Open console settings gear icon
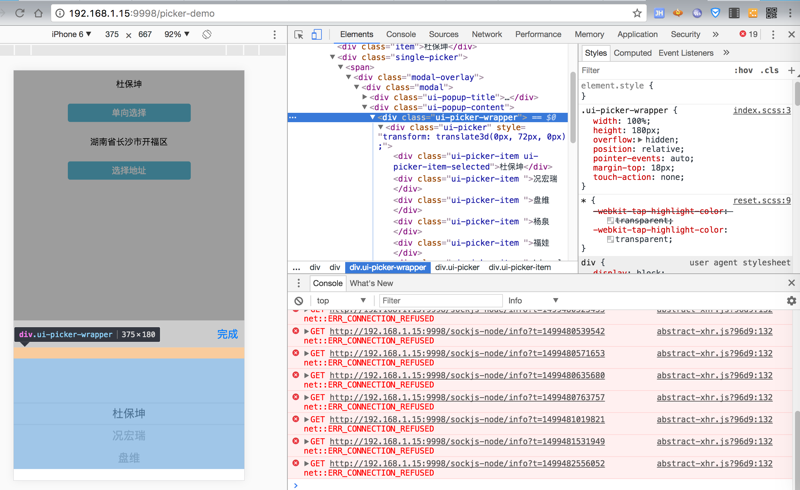This screenshot has width=800, height=490. [x=791, y=301]
